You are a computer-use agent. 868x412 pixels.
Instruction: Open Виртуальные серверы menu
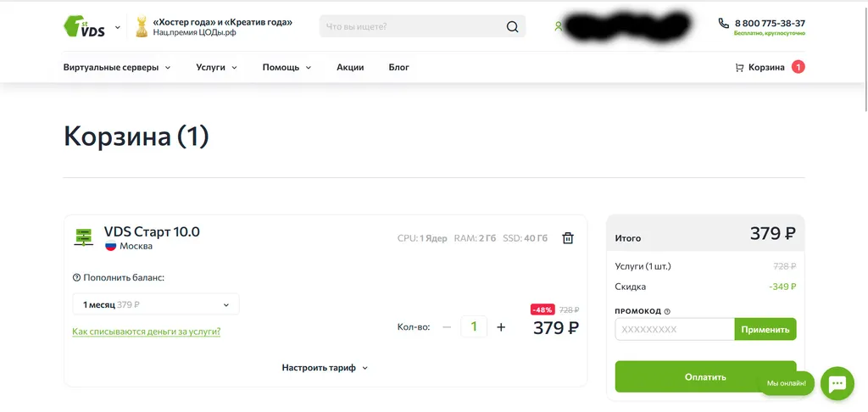click(x=117, y=68)
